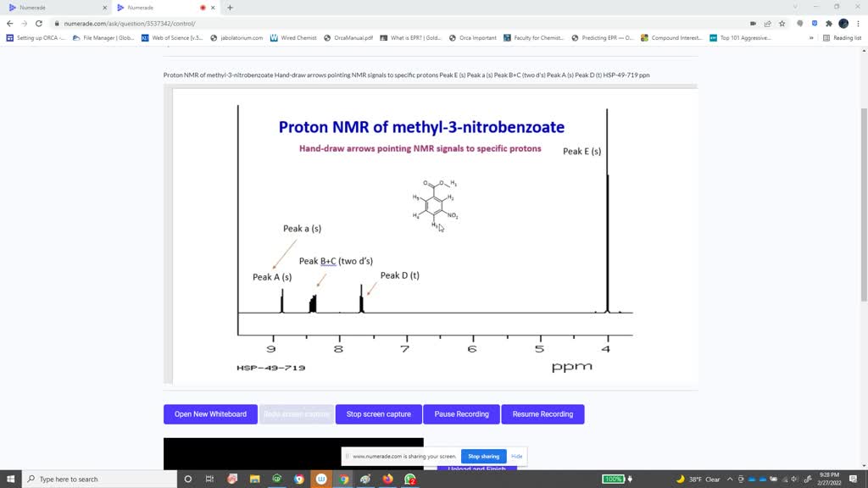Viewport: 868px width, 488px height.
Task: Expand the hidden bookmarks overflow chevron
Action: pyautogui.click(x=813, y=37)
